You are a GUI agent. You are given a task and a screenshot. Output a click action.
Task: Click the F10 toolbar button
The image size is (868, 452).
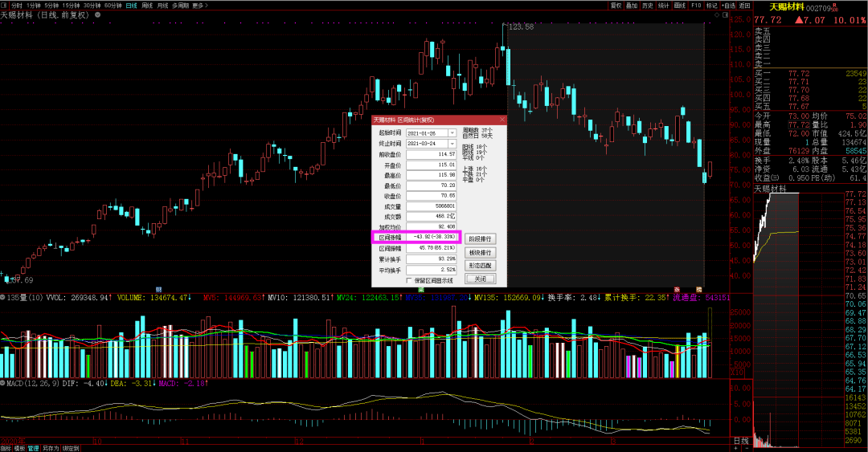pos(696,6)
